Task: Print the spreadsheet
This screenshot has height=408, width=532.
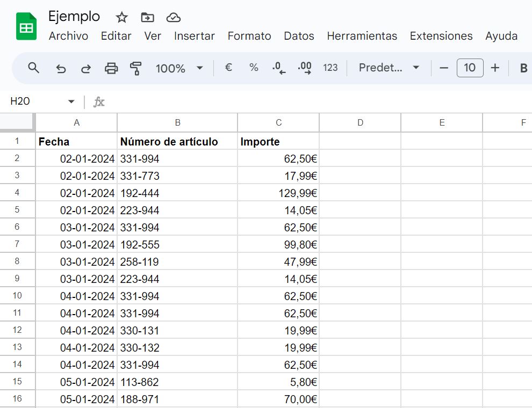Action: (111, 69)
